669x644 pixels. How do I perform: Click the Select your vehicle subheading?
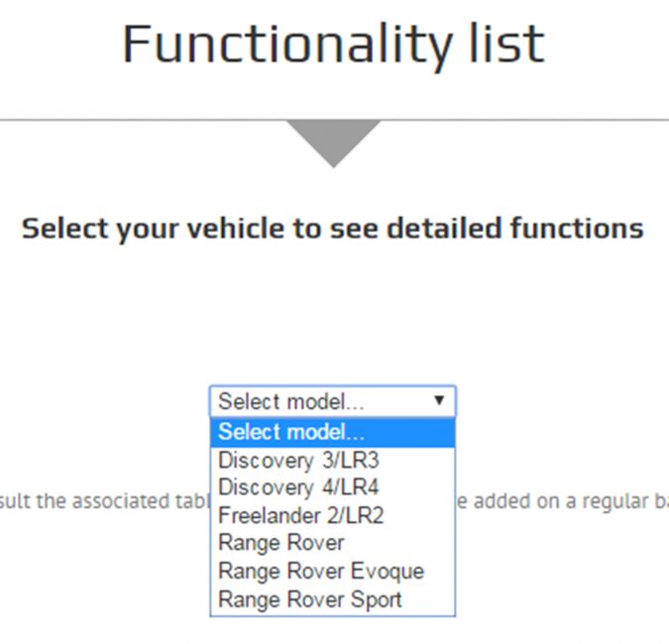click(332, 230)
